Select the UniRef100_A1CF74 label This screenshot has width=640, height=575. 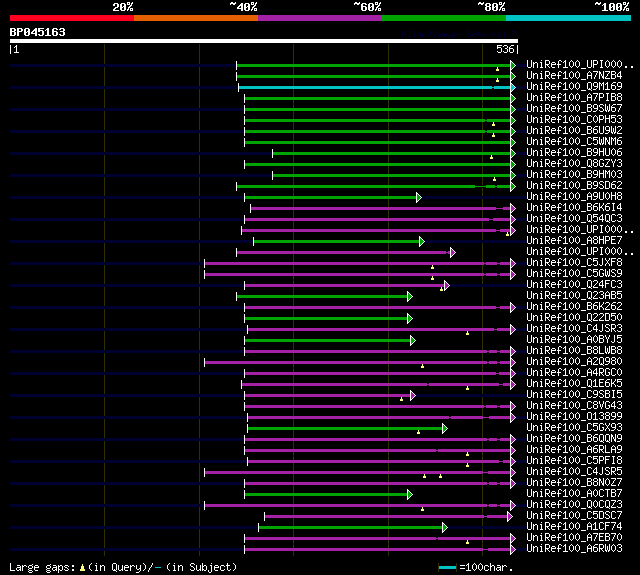click(x=574, y=527)
